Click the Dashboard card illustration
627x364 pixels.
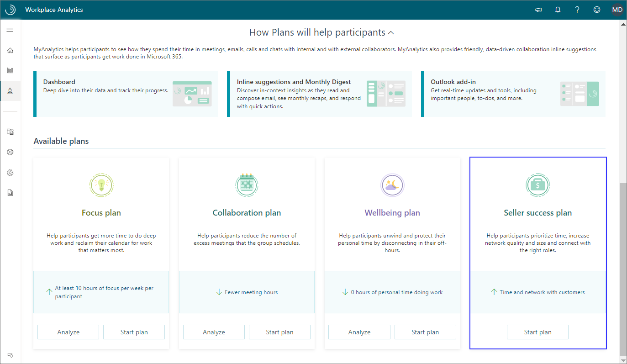tap(192, 94)
